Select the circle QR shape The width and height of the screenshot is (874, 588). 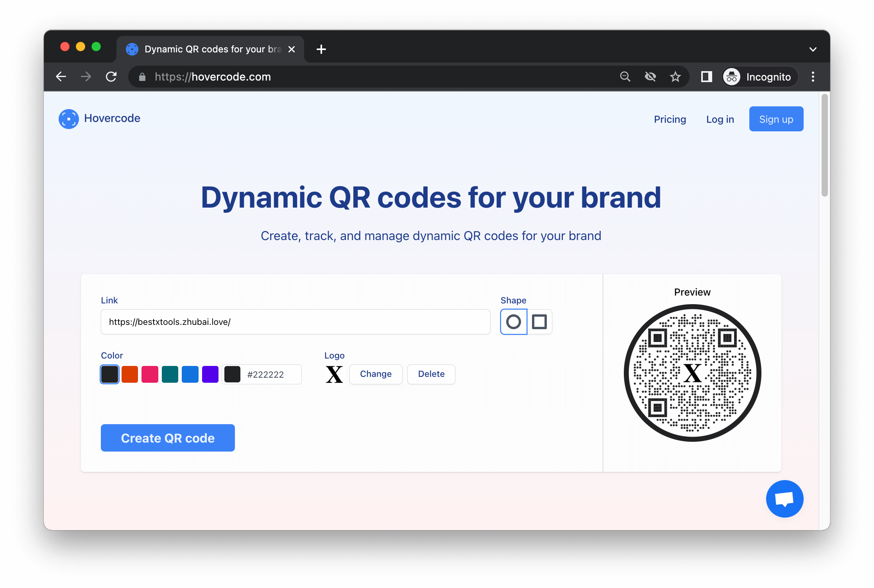click(x=514, y=322)
